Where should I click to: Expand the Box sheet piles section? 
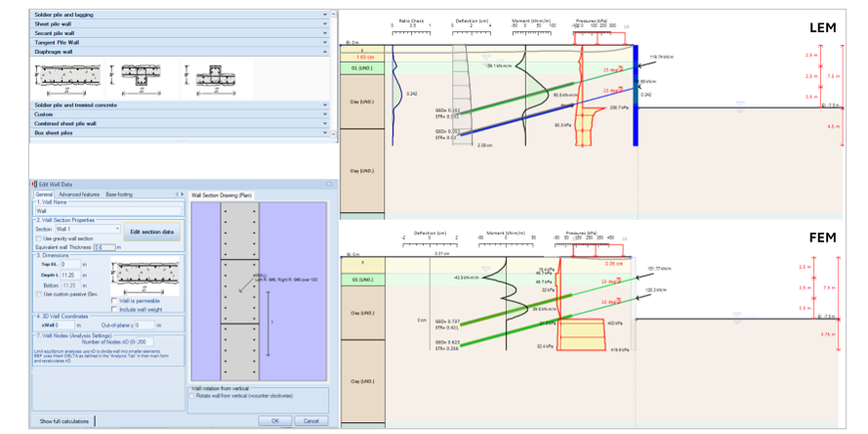[x=180, y=133]
